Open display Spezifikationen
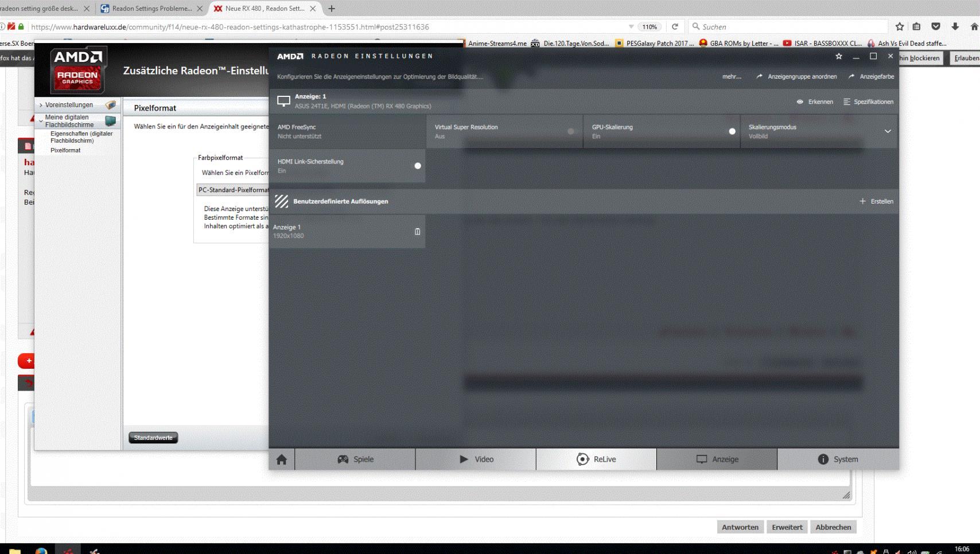The width and height of the screenshot is (980, 554). pos(868,102)
